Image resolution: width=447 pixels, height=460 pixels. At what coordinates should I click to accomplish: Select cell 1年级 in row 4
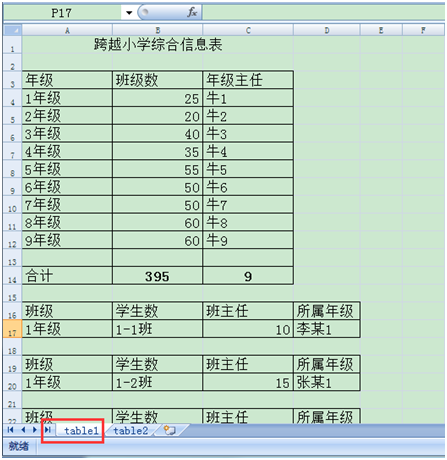pyautogui.click(x=67, y=98)
